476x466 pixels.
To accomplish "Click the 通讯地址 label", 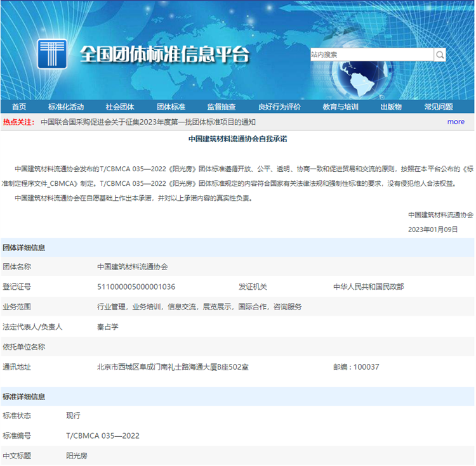I will pyautogui.click(x=17, y=367).
